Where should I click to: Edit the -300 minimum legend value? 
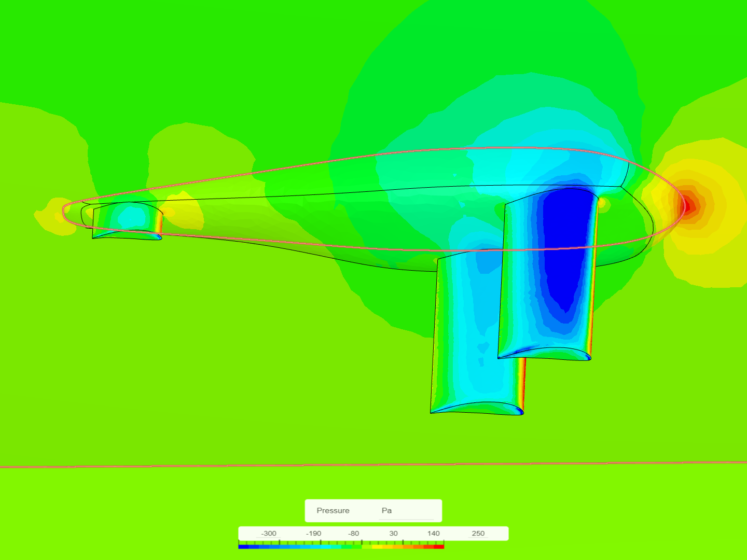pos(269,533)
